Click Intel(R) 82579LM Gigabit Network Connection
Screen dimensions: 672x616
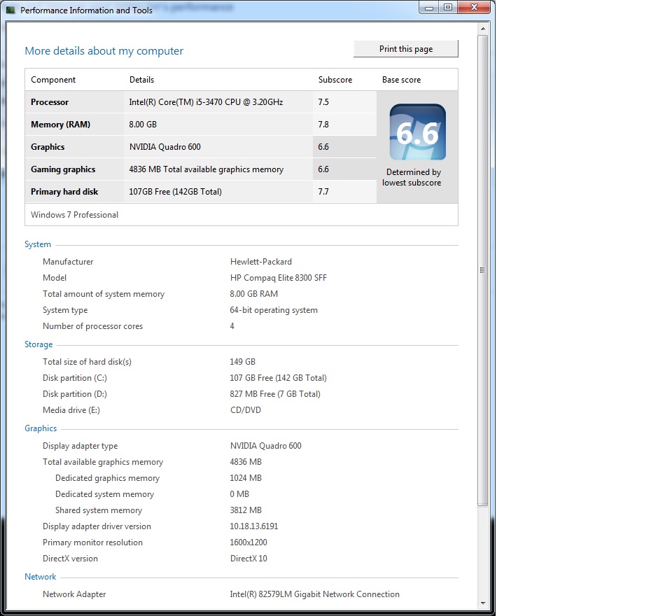[314, 594]
